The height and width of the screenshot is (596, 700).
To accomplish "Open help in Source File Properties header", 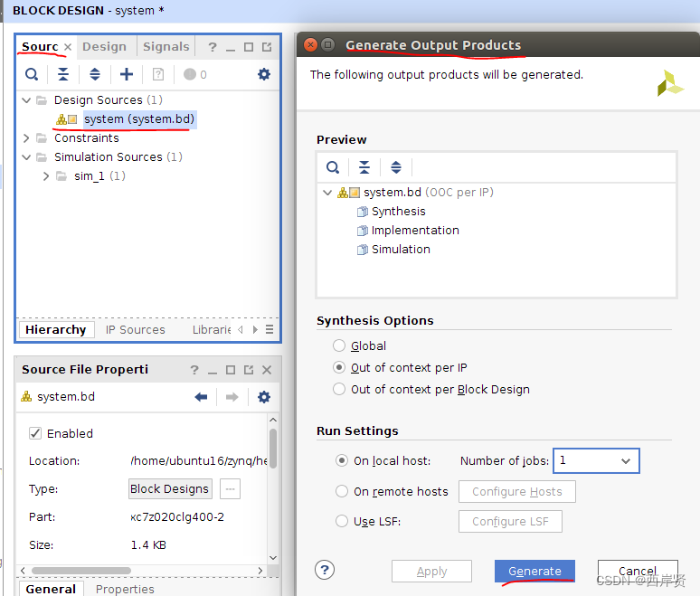I will 194,370.
